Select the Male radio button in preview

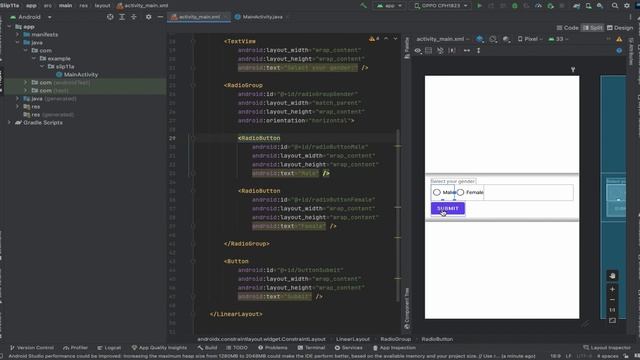pos(442,192)
